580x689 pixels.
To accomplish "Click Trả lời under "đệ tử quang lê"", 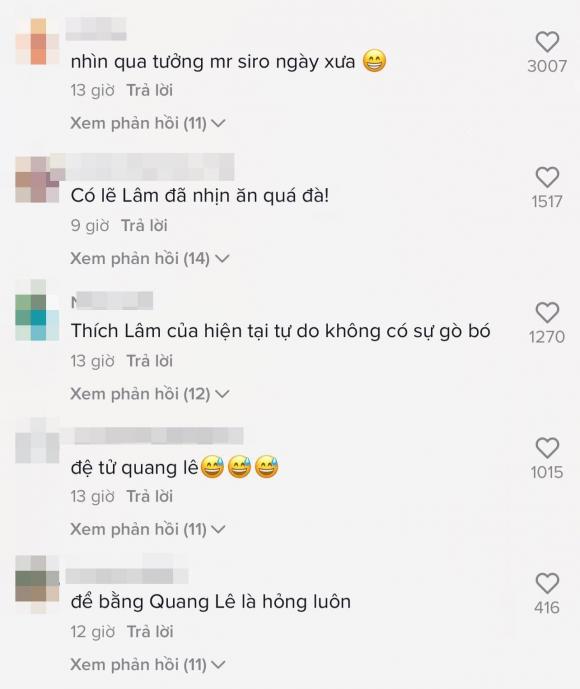I will [150, 497].
